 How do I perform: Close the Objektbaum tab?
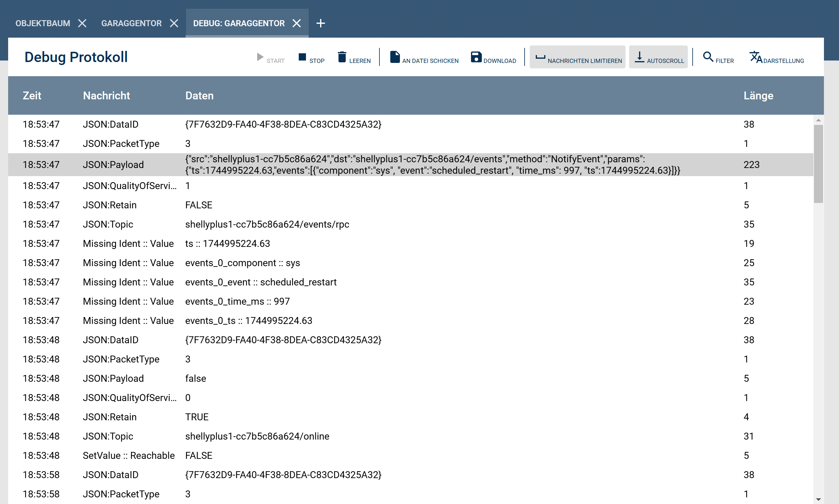pyautogui.click(x=82, y=23)
